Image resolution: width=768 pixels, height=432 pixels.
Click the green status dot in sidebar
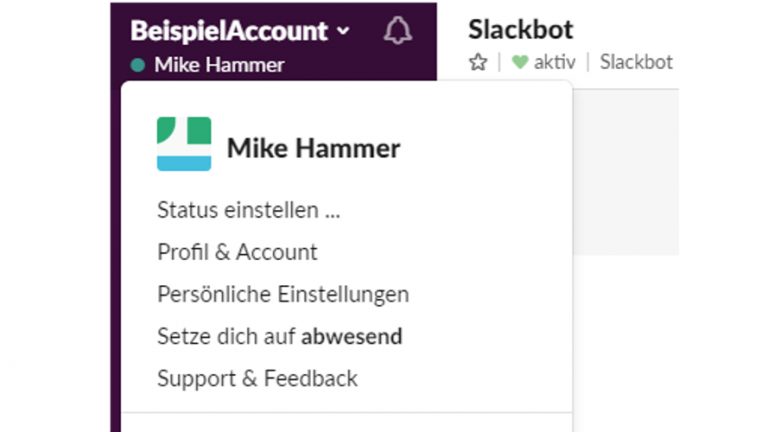coord(138,65)
